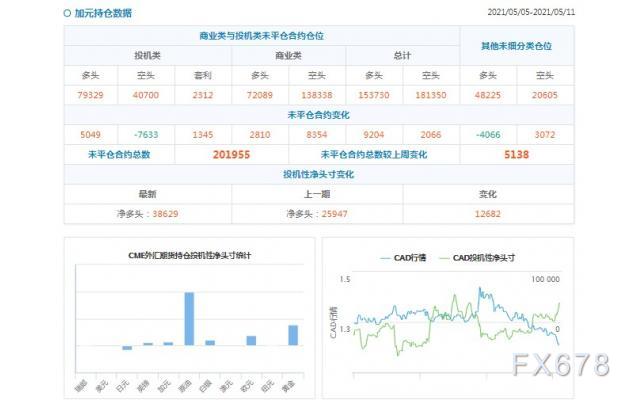Viewport: 640px width, 400px height.
Task: Select the value 48225
Action: 488,95
